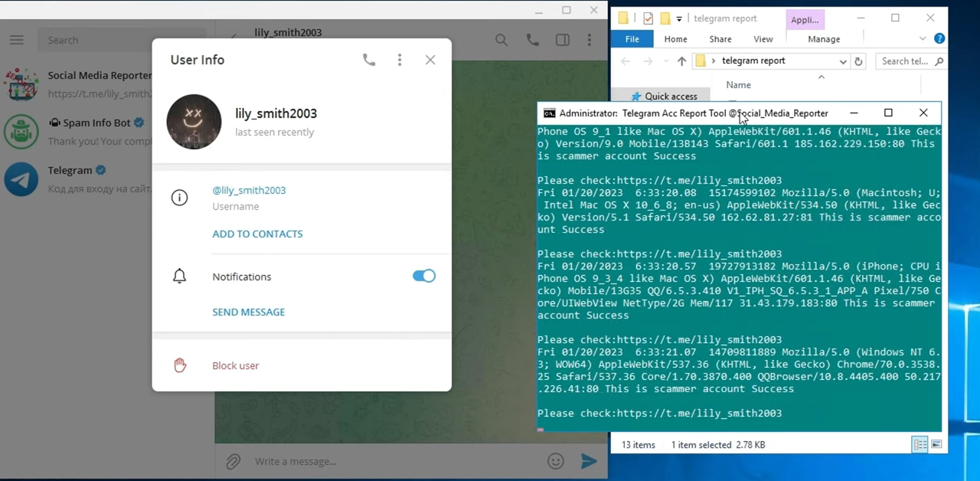The height and width of the screenshot is (481, 980).
Task: Open the Home ribbon tab
Action: click(675, 39)
